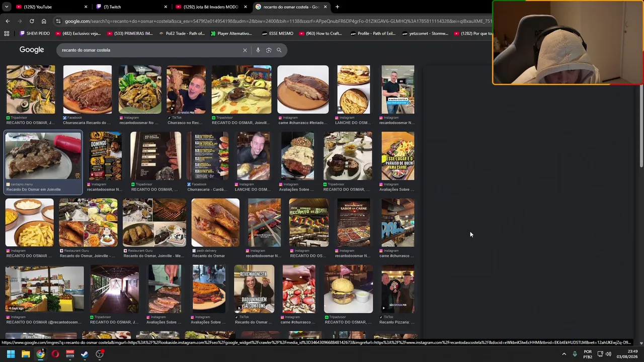This screenshot has height=362, width=644.
Task: Start a voice search with microphone
Action: pos(258,50)
